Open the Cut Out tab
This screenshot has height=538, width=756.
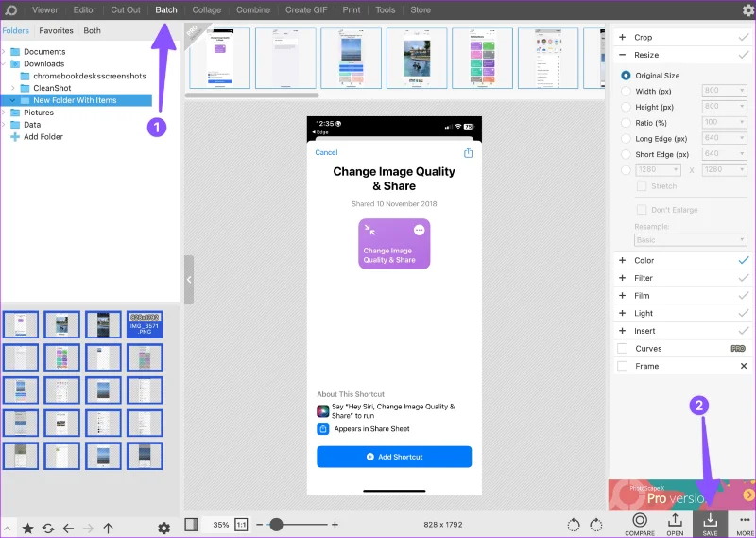coord(126,10)
